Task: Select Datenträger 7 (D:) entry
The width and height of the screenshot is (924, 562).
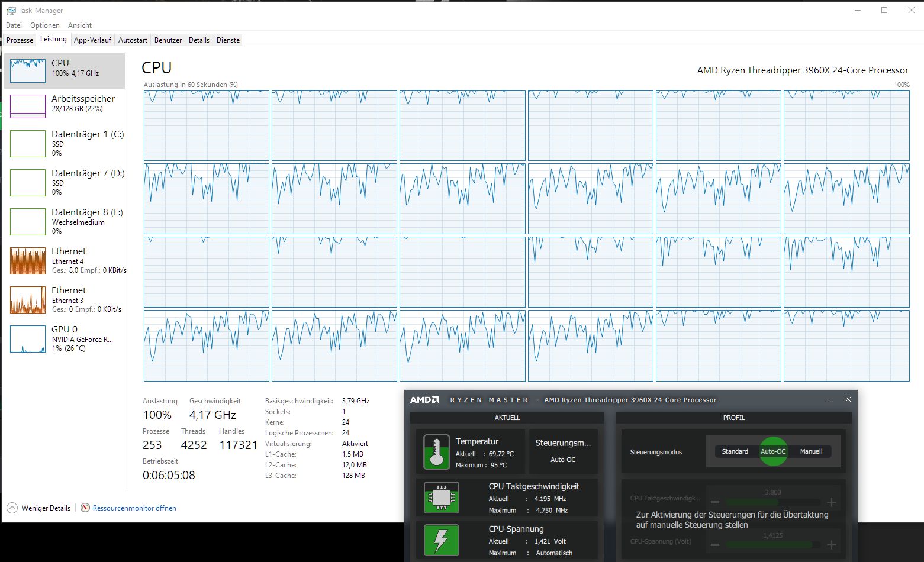Action: pyautogui.click(x=65, y=182)
